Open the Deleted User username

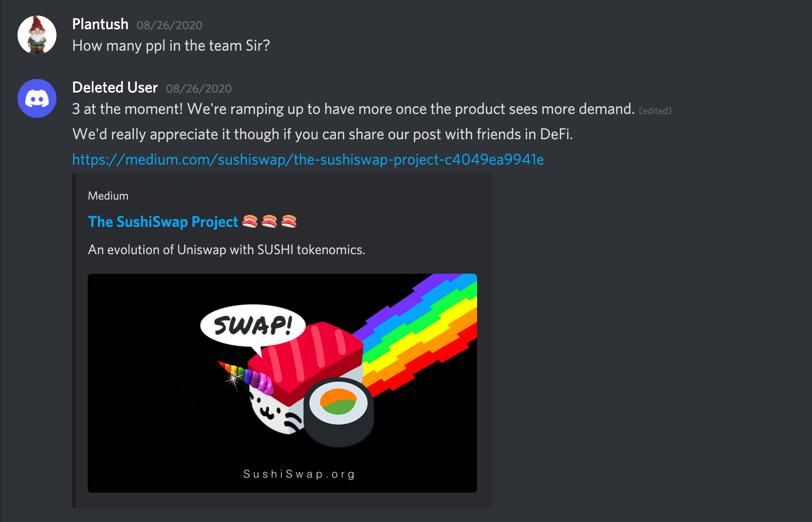pyautogui.click(x=115, y=88)
